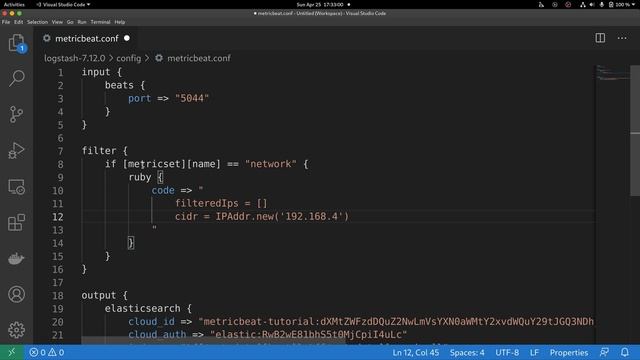Open the View menu
The width and height of the screenshot is (640, 360).
click(x=57, y=22)
